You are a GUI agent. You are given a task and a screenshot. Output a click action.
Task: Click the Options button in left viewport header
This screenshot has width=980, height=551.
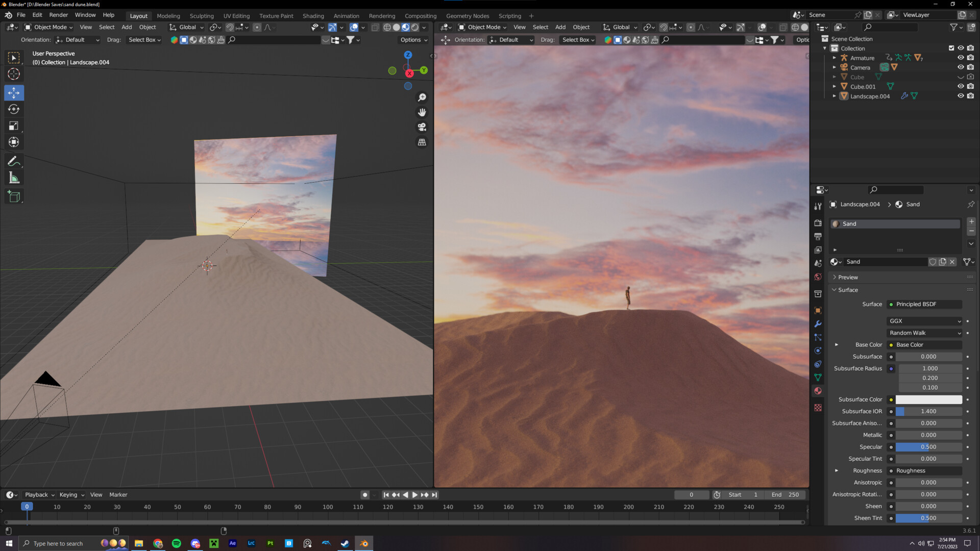413,40
